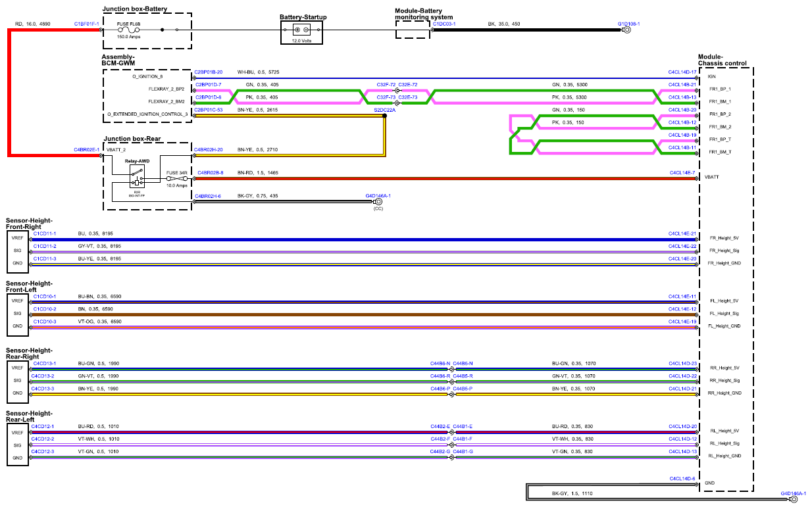
Task: Click connector label C44B6-N
Action: (440, 364)
